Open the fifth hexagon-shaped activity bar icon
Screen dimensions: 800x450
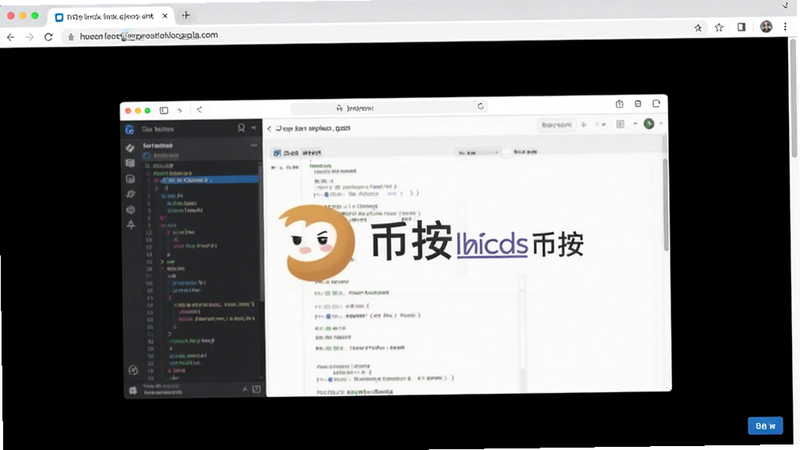[x=131, y=209]
